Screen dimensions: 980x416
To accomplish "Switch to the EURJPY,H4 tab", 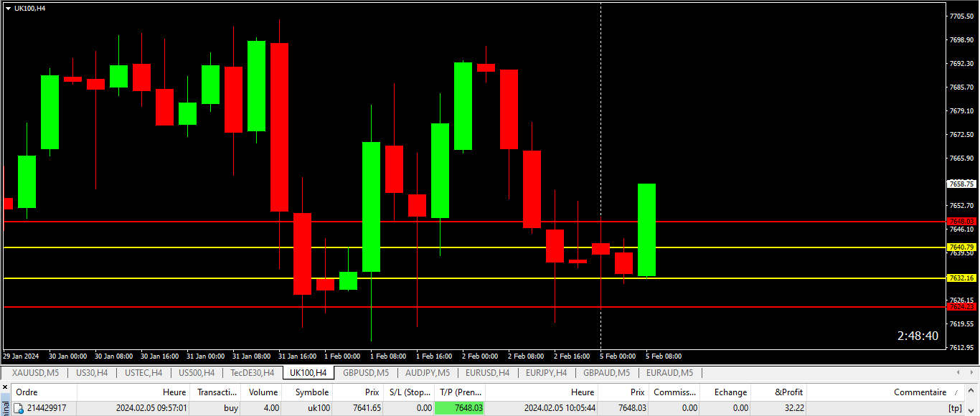I will [546, 373].
